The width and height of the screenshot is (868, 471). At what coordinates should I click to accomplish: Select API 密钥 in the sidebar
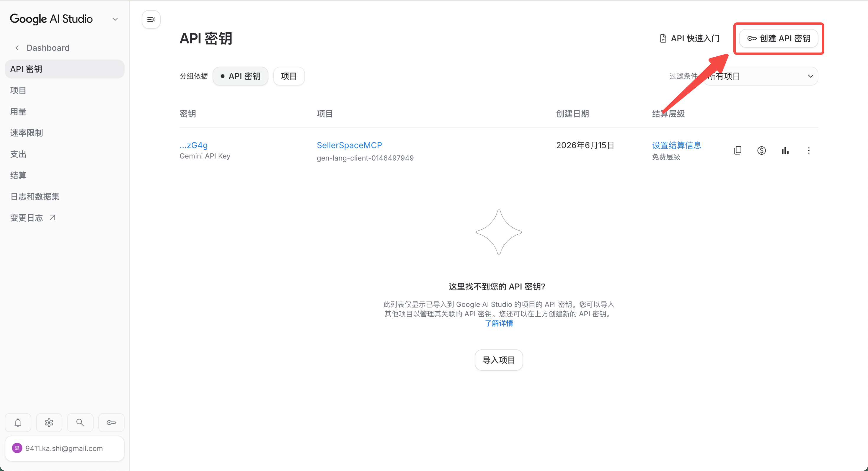(65, 69)
